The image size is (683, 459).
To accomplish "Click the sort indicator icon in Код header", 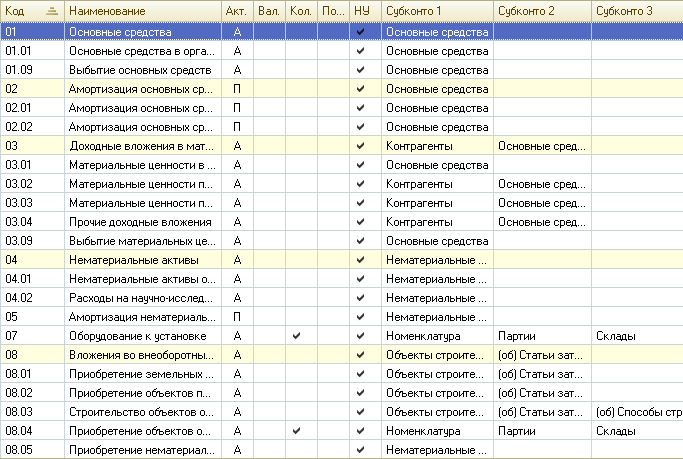I will click(x=52, y=11).
